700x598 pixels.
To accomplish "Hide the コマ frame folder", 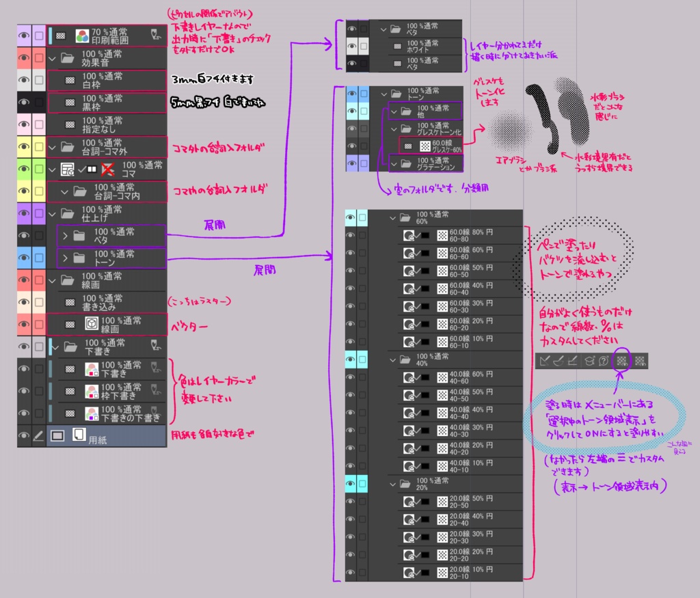I will tap(24, 169).
